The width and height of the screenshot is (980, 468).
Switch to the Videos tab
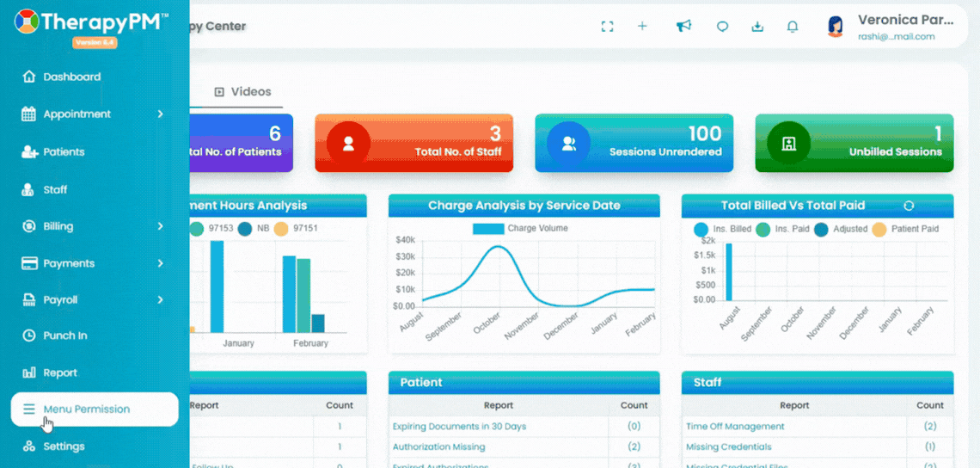point(242,92)
